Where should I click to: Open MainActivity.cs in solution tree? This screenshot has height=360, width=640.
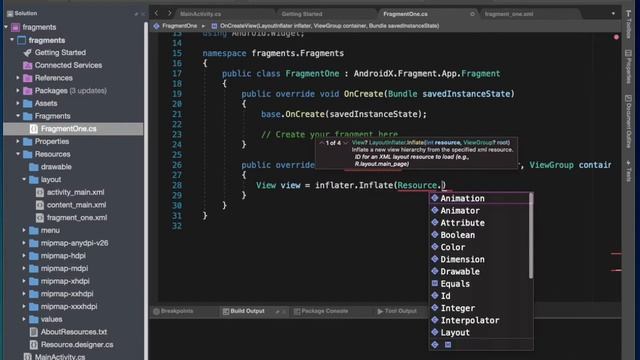coord(60,357)
